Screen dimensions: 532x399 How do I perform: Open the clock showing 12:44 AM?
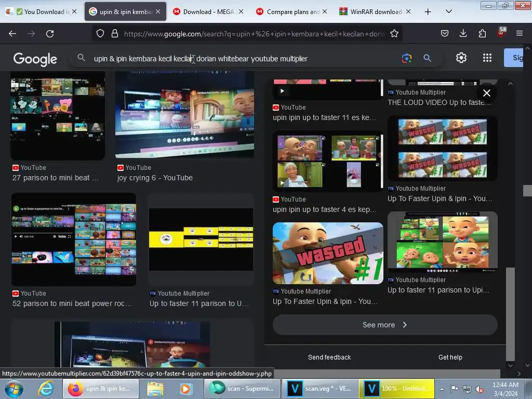[505, 389]
